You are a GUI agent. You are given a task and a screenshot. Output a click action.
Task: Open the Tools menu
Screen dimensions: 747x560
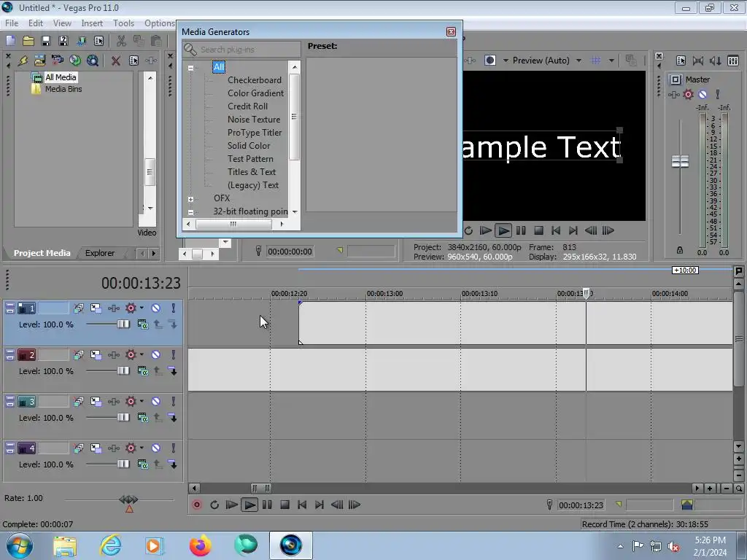pos(123,23)
